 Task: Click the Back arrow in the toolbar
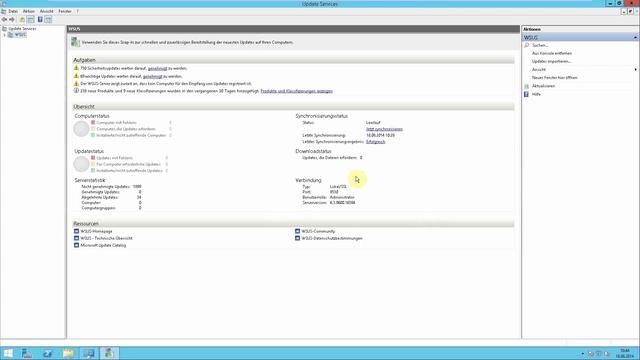pyautogui.click(x=4, y=20)
